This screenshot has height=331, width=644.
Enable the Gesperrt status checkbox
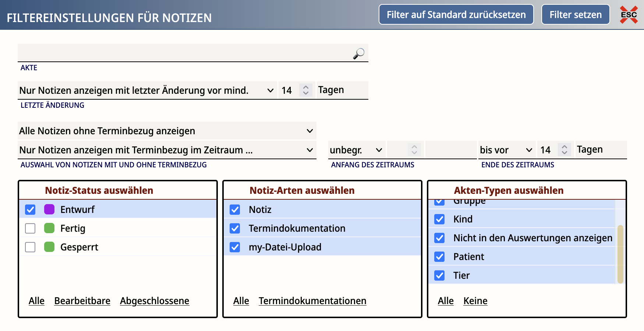30,247
